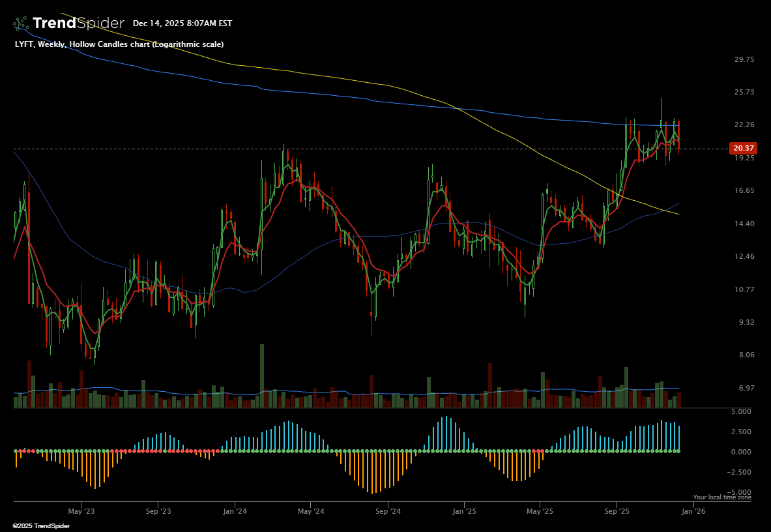The width and height of the screenshot is (771, 532).
Task: Click the LYFT Weekly Hollow Candles title
Action: pos(119,44)
